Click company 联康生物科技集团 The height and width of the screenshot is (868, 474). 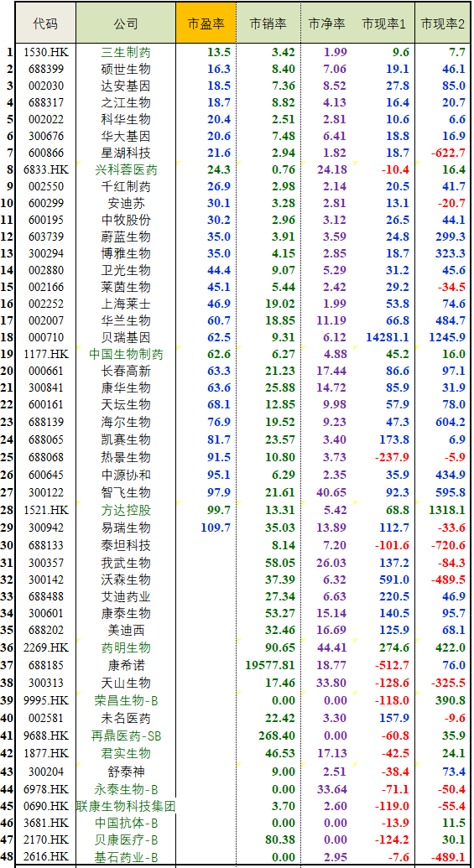(126, 806)
